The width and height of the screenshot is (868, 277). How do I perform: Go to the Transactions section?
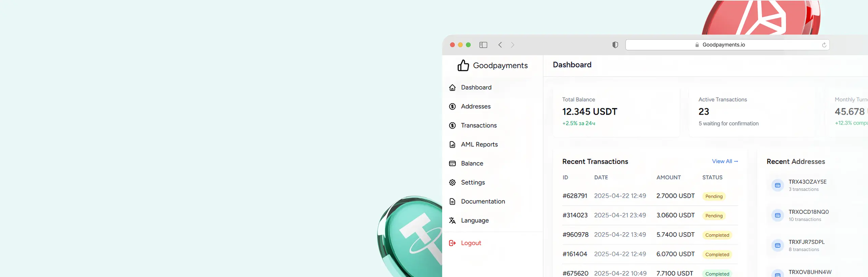(478, 126)
